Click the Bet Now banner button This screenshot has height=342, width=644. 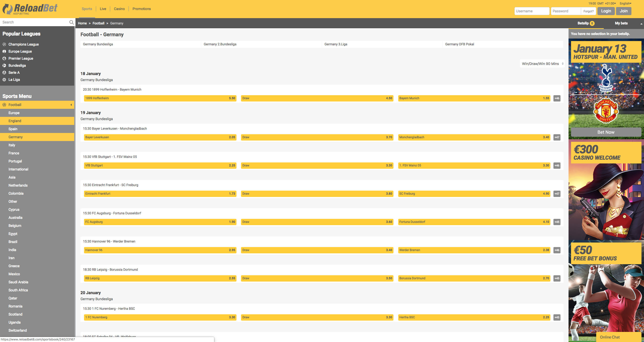[x=606, y=132]
